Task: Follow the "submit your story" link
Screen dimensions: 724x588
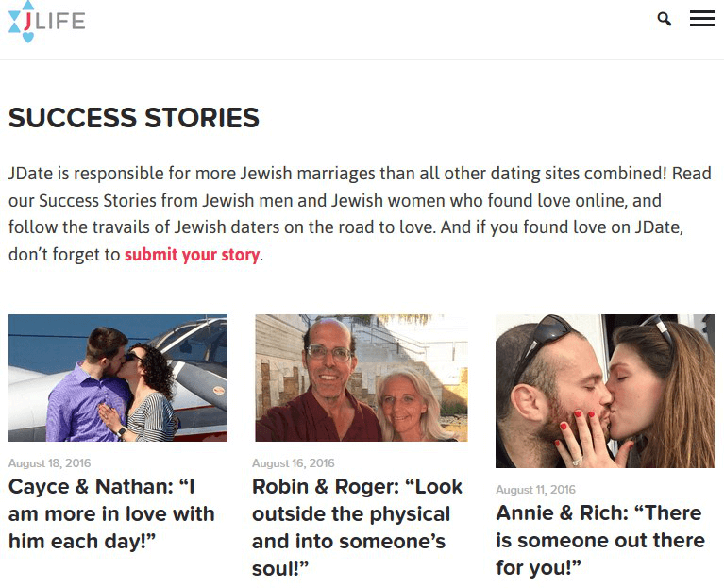Action: pos(192,254)
